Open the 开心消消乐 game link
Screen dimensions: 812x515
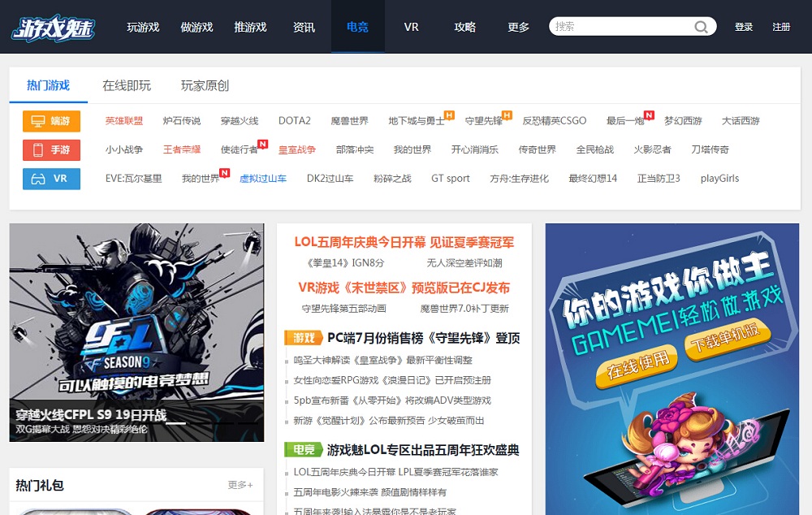[x=474, y=149]
